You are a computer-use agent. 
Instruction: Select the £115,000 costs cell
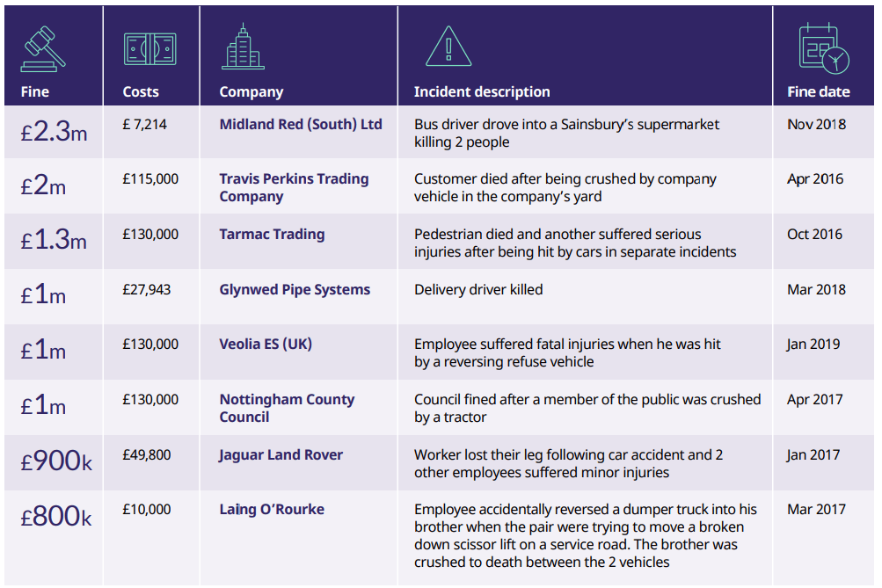[150, 178]
